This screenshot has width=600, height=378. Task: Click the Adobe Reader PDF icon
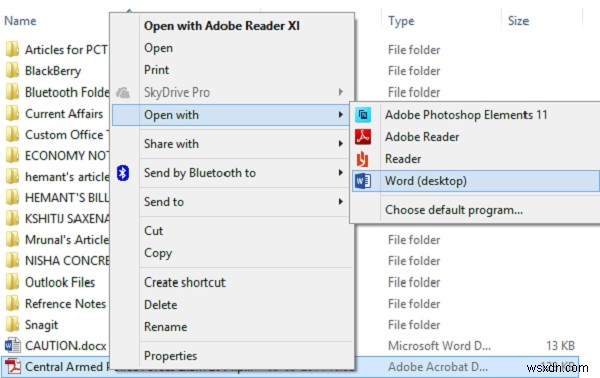(363, 137)
